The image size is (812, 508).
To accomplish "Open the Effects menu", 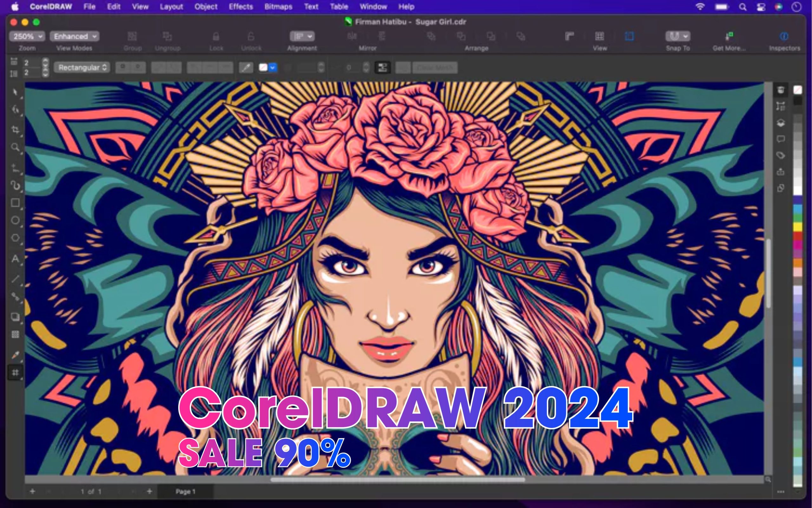I will (241, 6).
